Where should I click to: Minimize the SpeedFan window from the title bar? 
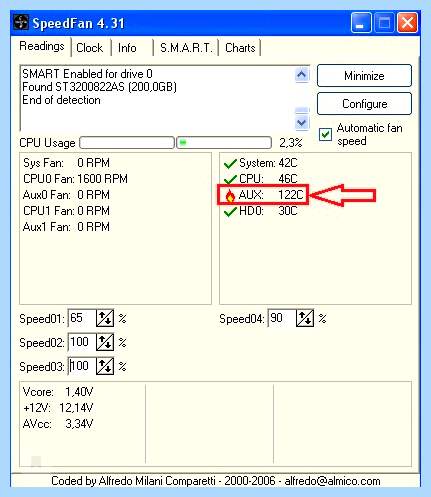[361, 23]
